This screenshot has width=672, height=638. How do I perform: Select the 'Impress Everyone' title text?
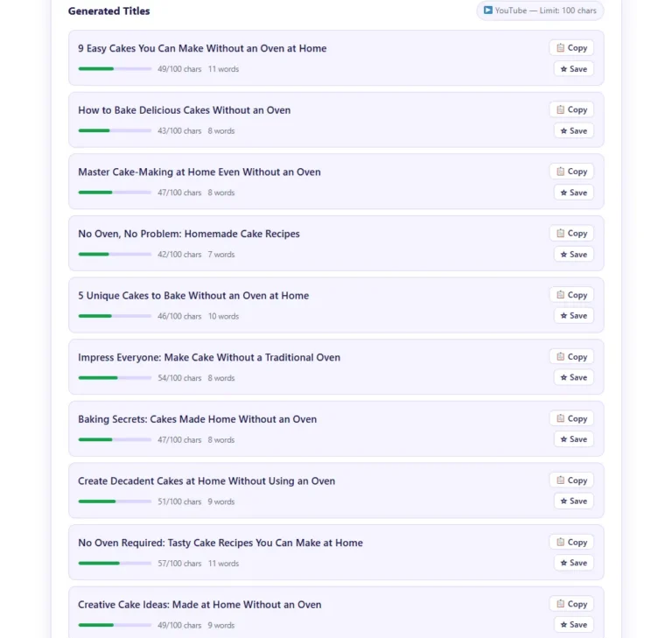tap(209, 357)
